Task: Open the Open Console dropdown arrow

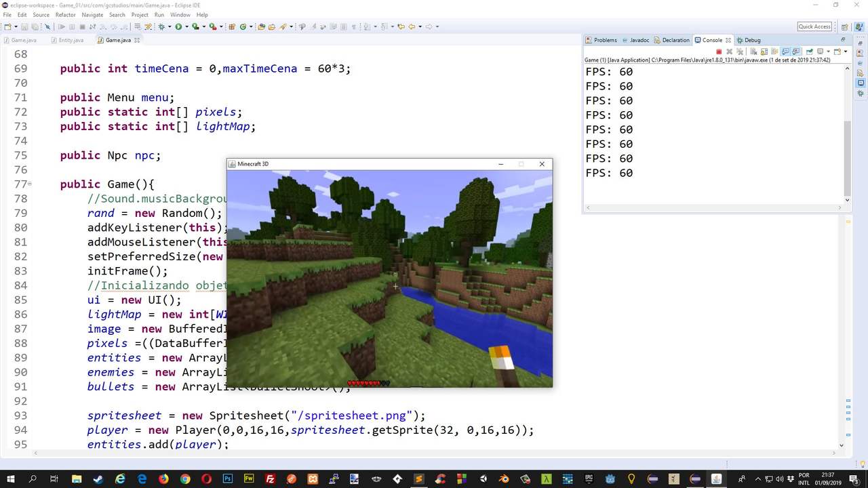Action: point(846,52)
